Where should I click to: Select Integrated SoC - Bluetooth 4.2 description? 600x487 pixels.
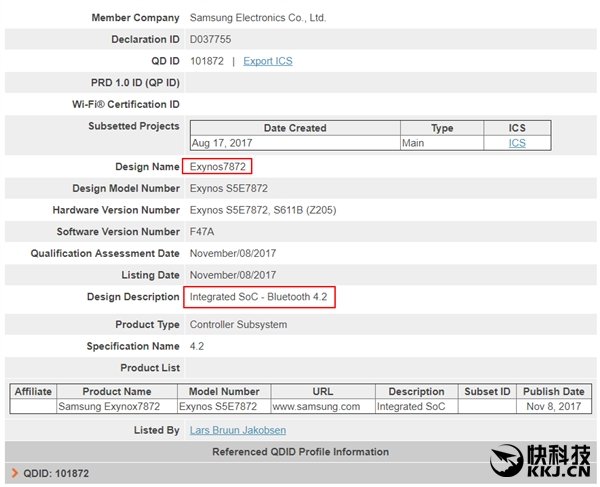pos(259,297)
